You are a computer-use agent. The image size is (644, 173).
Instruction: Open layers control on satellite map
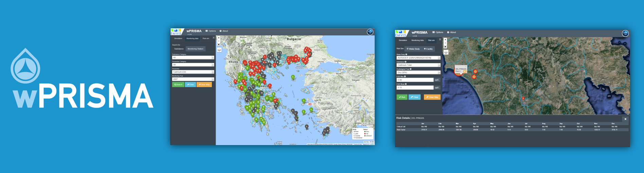pos(446,52)
